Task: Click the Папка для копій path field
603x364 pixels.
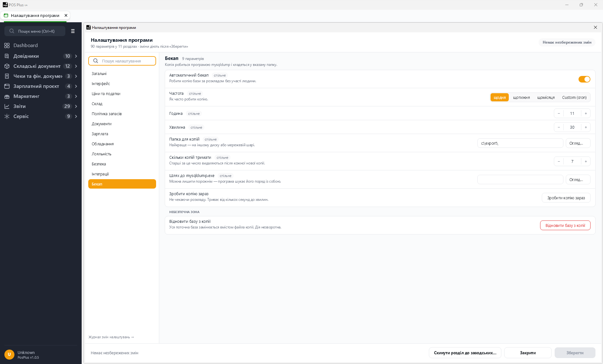Action: 520,143
